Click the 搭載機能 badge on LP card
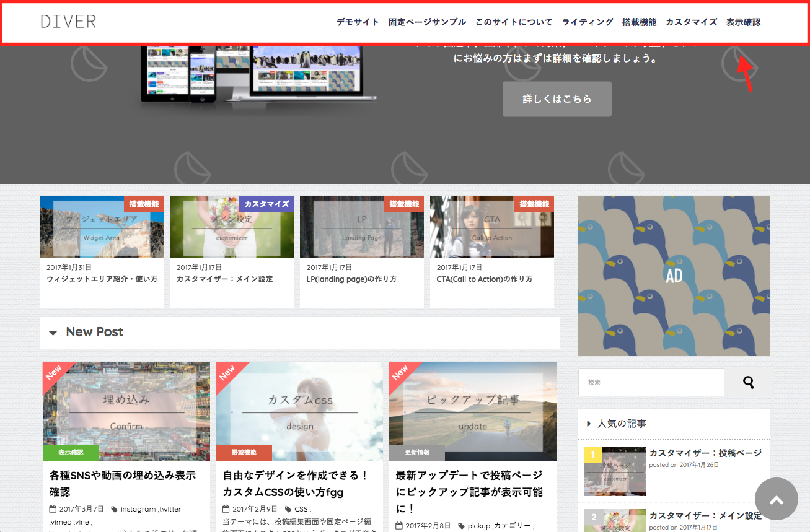The width and height of the screenshot is (810, 532). pos(404,204)
